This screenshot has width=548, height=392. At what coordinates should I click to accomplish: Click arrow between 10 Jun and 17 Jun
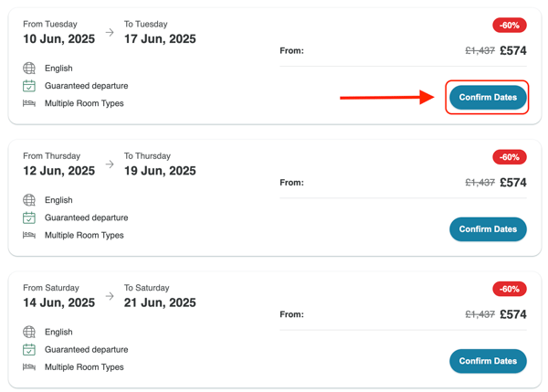pyautogui.click(x=110, y=32)
